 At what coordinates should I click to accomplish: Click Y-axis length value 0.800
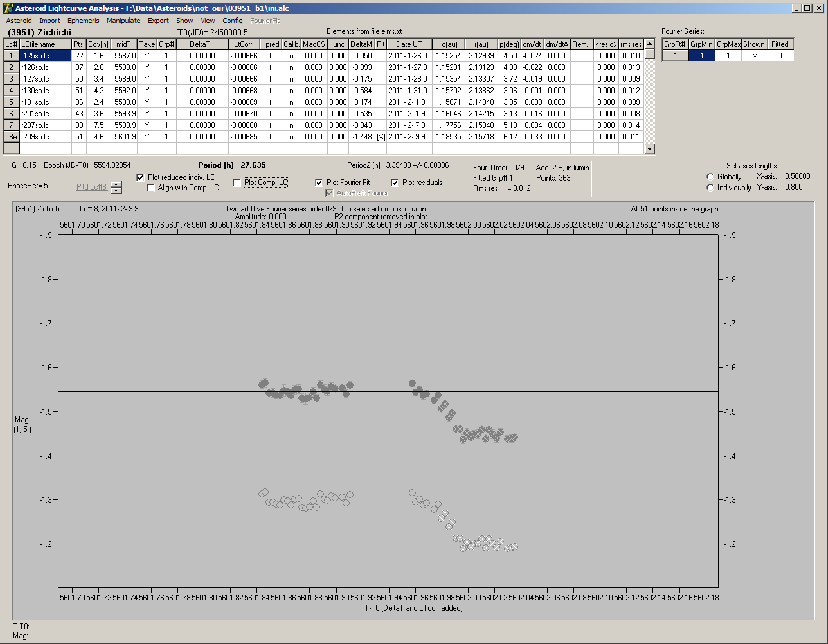coord(793,187)
